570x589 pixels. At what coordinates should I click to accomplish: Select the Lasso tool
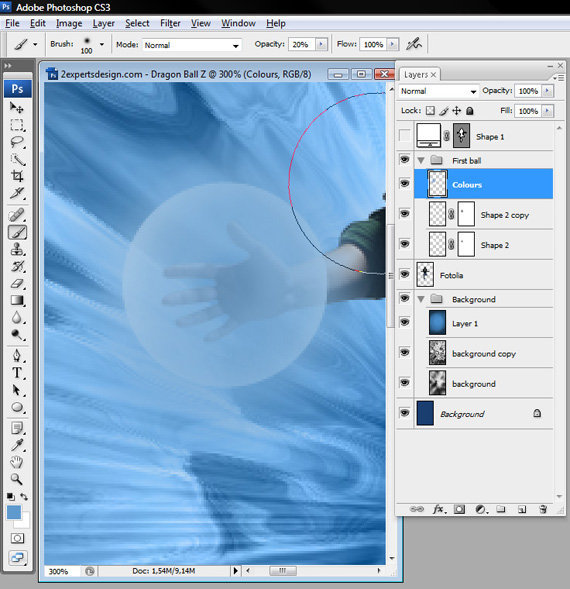17,142
